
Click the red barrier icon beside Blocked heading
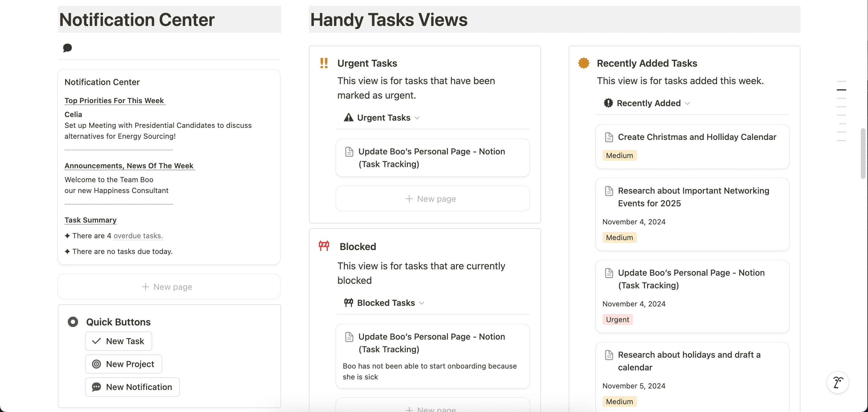(x=324, y=246)
